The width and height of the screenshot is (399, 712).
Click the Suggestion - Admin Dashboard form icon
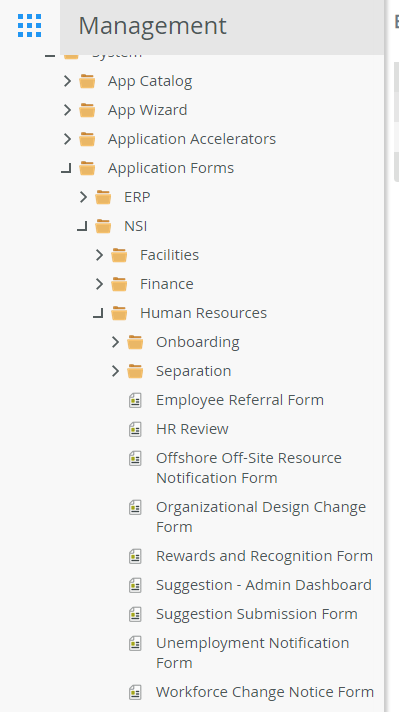coord(135,585)
